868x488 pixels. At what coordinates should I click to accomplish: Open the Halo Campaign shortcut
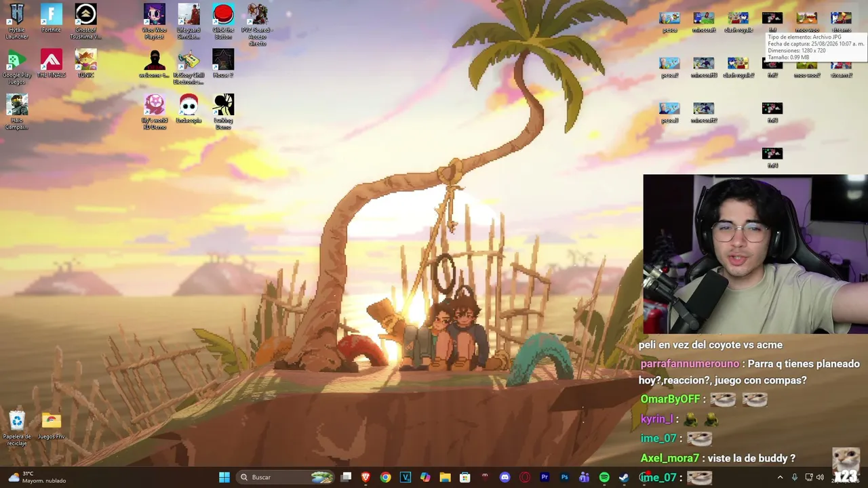point(17,112)
